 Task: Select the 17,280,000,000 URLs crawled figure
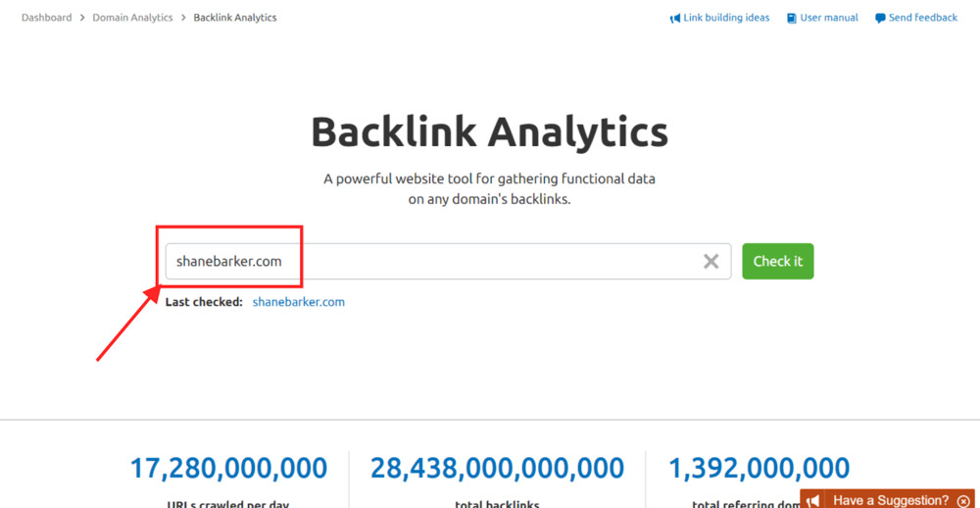tap(228, 469)
